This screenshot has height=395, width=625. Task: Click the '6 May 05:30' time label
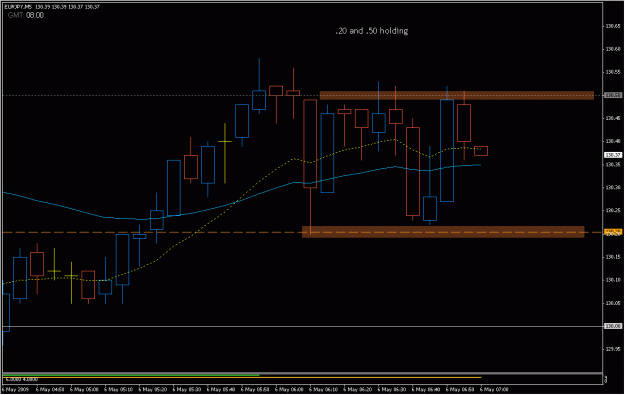186,389
